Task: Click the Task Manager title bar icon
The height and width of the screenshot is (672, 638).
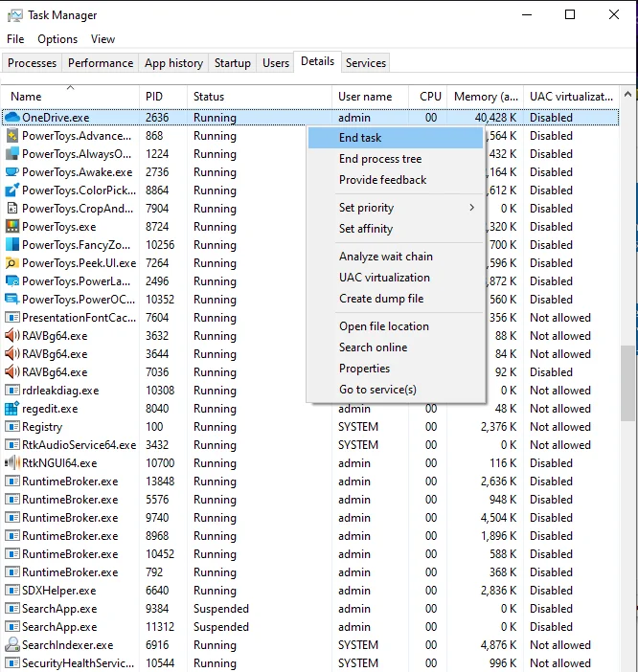Action: point(15,15)
